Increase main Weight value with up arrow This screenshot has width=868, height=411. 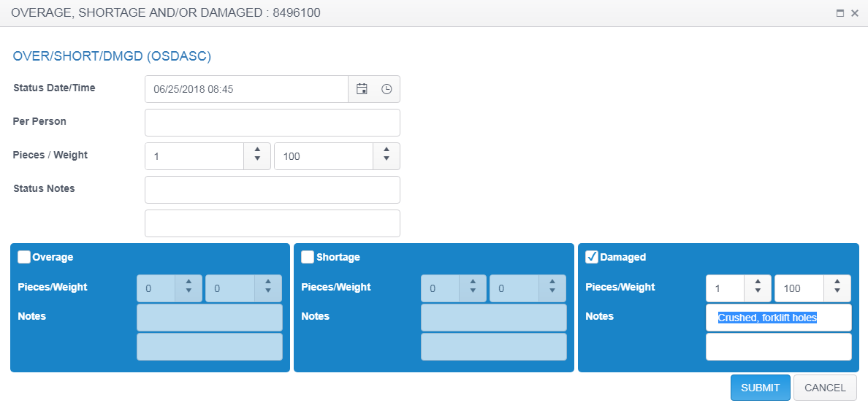pyautogui.click(x=387, y=150)
